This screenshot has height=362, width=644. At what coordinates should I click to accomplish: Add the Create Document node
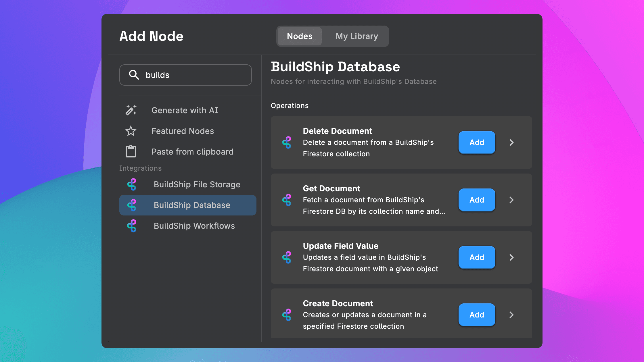[477, 315]
